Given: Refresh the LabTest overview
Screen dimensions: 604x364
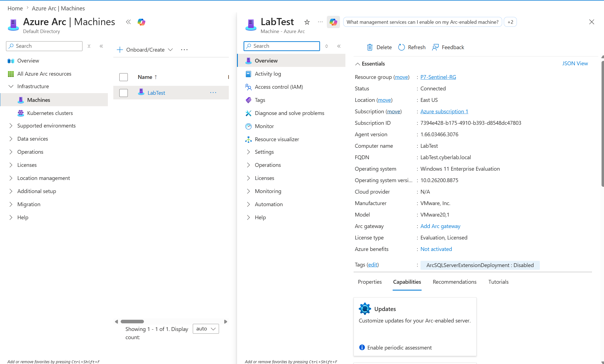Looking at the screenshot, I should click(x=412, y=47).
